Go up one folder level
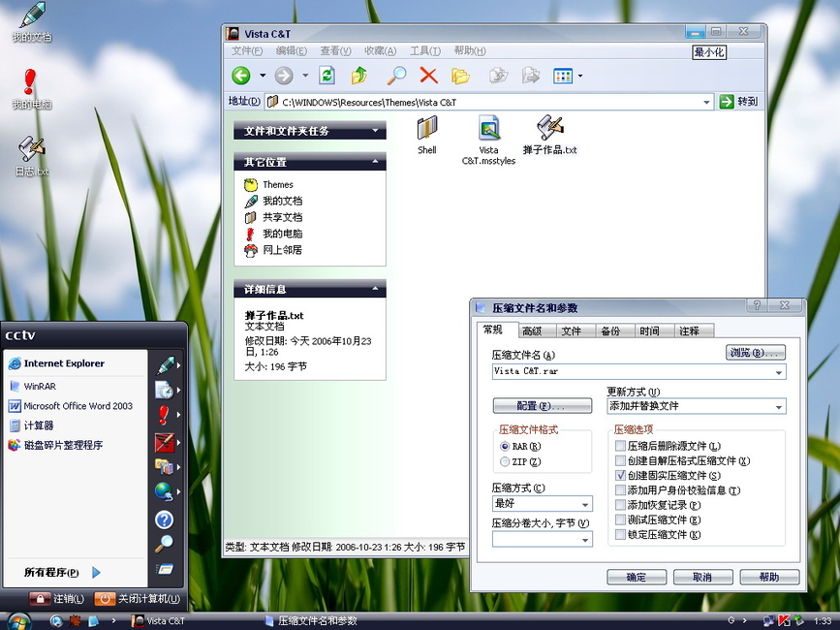Image resolution: width=840 pixels, height=630 pixels. 358,76
